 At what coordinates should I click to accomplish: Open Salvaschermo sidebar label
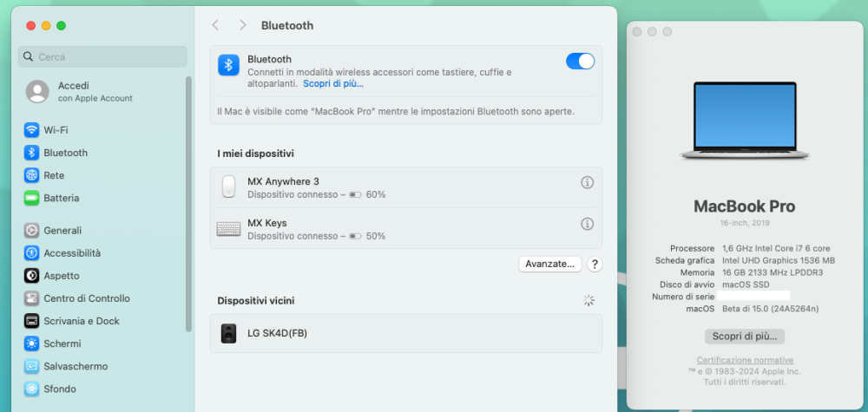76,366
